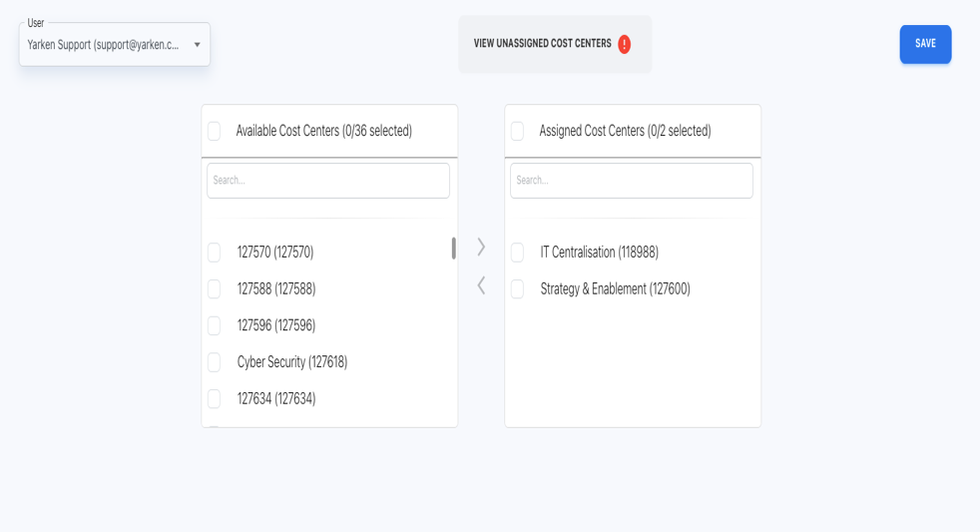Click the right arrow to assign cost centers
Screen dimensions: 980x532
click(481, 247)
